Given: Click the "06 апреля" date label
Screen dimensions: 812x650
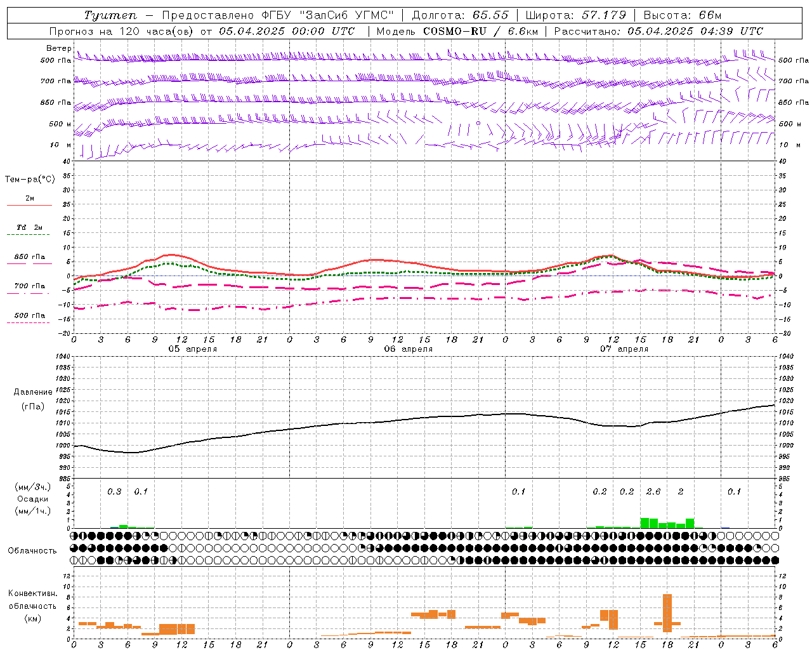Looking at the screenshot, I should [408, 349].
